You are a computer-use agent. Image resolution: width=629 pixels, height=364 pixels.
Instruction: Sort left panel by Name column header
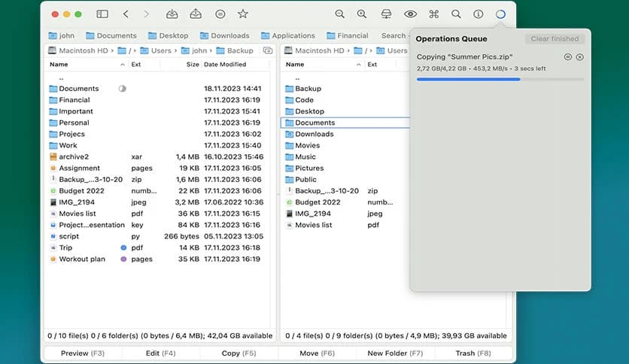click(59, 65)
